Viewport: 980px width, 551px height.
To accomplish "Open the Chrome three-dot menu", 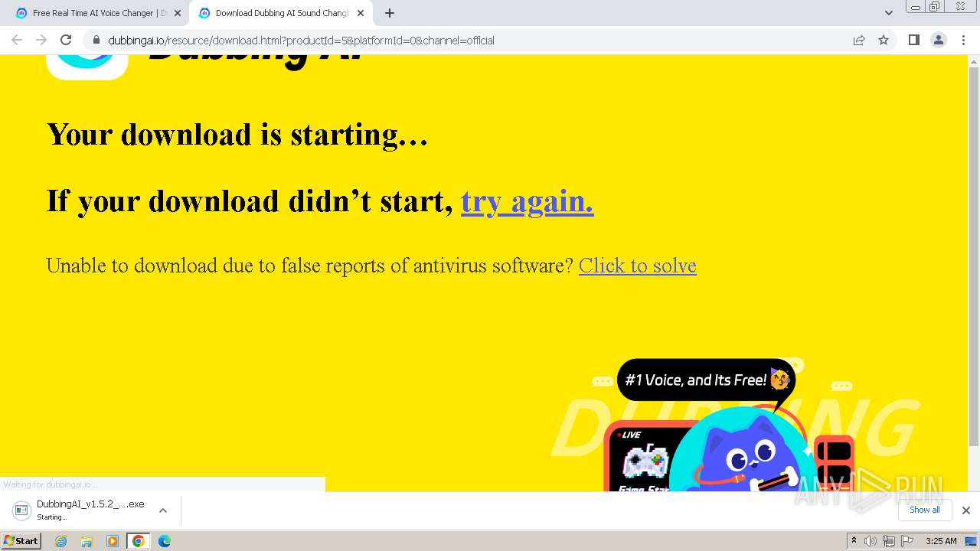I will (x=963, y=40).
